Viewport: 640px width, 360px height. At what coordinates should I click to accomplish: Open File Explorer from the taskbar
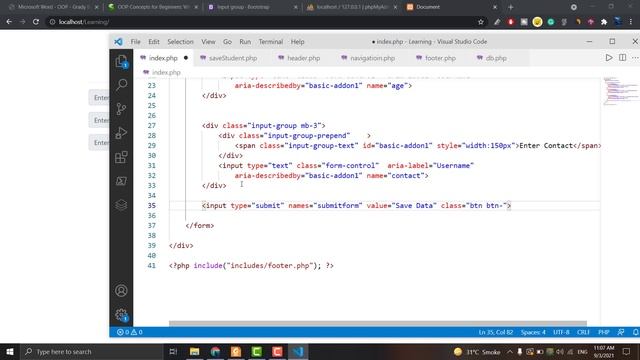click(194, 351)
